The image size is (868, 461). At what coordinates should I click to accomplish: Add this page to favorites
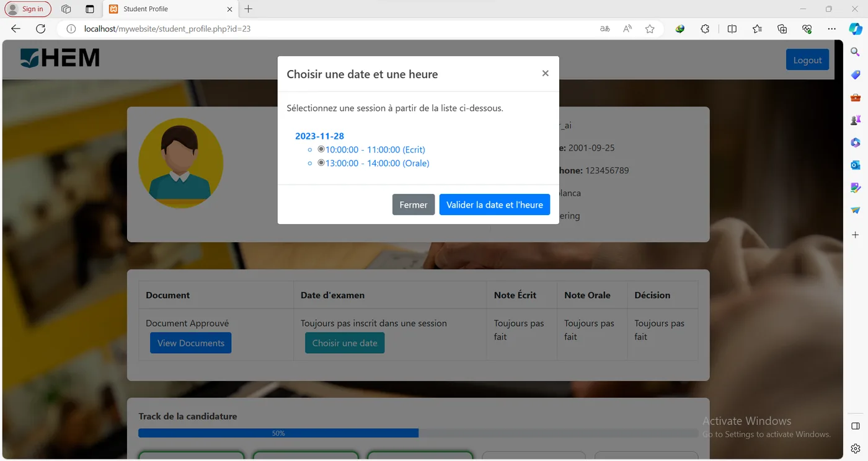click(650, 29)
